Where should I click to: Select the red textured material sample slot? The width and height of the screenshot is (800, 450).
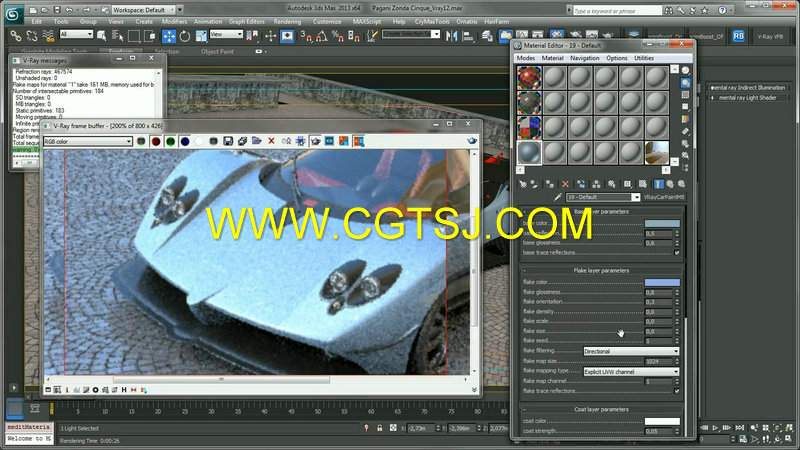[529, 78]
